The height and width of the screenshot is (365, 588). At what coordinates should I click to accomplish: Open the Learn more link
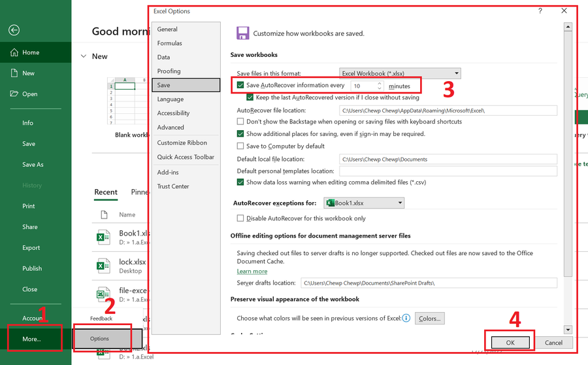[x=252, y=271]
